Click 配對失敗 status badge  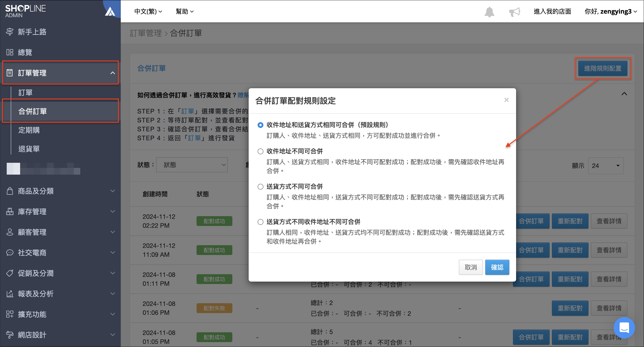click(x=214, y=308)
